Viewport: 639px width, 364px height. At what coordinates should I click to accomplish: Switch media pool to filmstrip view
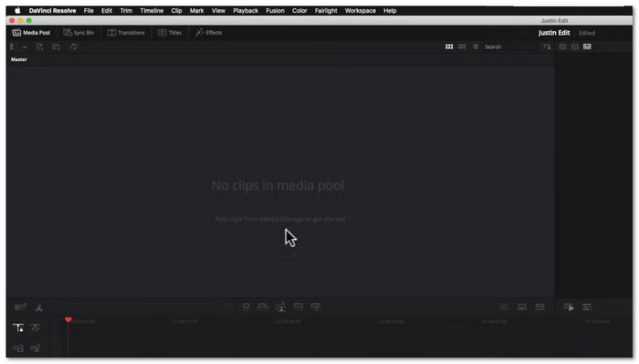(x=462, y=47)
